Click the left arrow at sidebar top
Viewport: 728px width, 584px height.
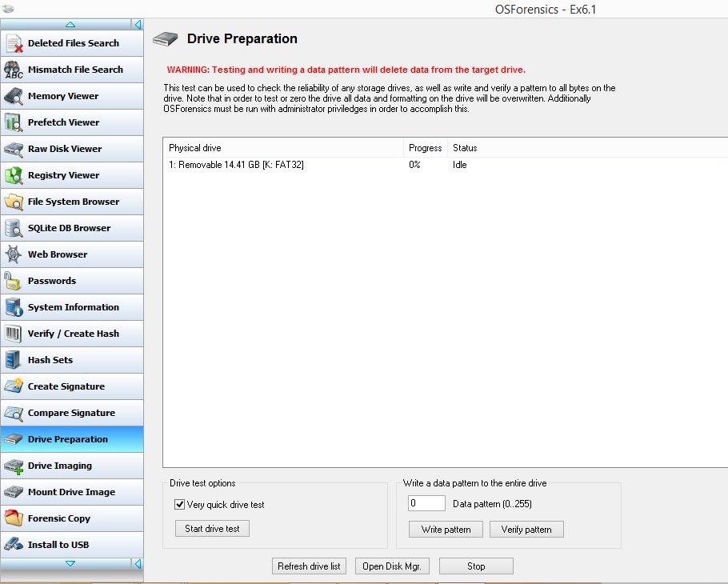pyautogui.click(x=137, y=24)
